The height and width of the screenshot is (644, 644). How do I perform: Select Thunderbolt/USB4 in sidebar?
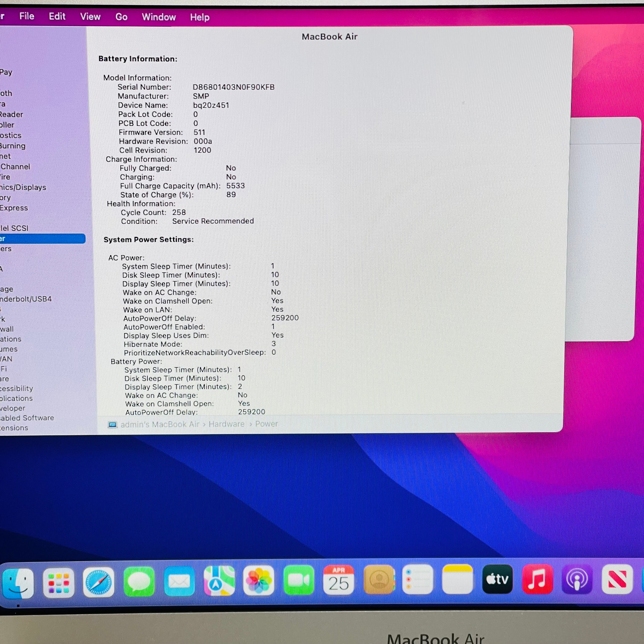pos(26,299)
